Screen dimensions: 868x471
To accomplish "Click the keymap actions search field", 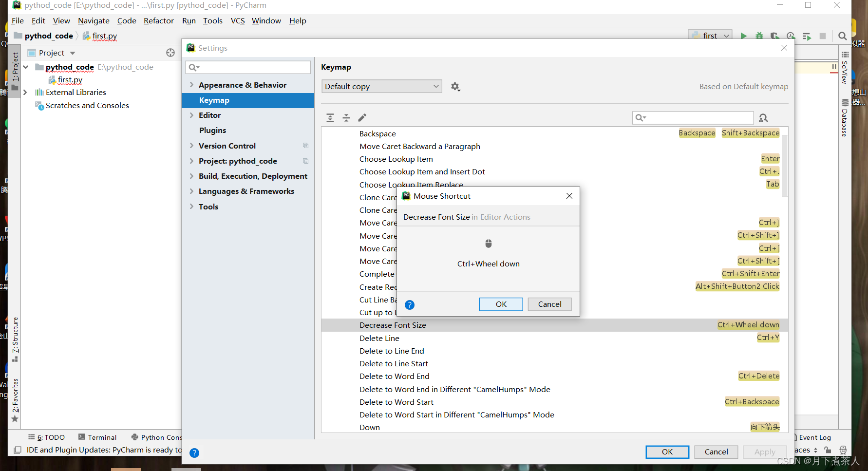I will pos(693,117).
